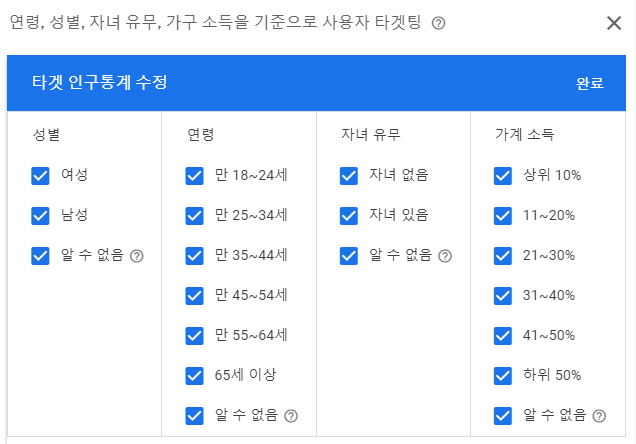Click 완료 to finish editing demographics
This screenshot has width=636, height=444.
[590, 83]
